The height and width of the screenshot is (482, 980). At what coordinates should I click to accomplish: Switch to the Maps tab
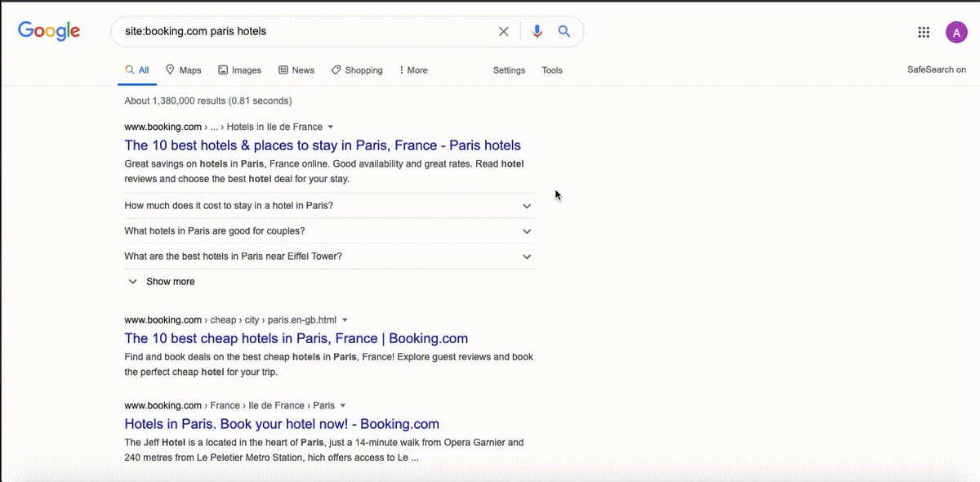click(x=183, y=70)
